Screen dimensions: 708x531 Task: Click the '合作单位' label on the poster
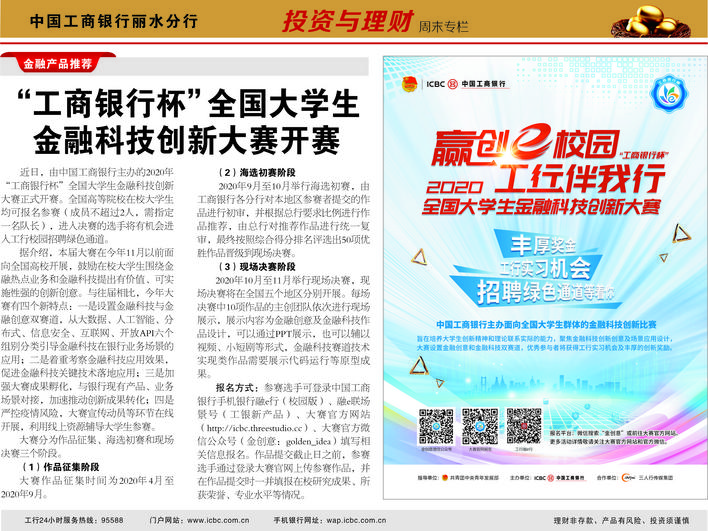click(x=608, y=477)
